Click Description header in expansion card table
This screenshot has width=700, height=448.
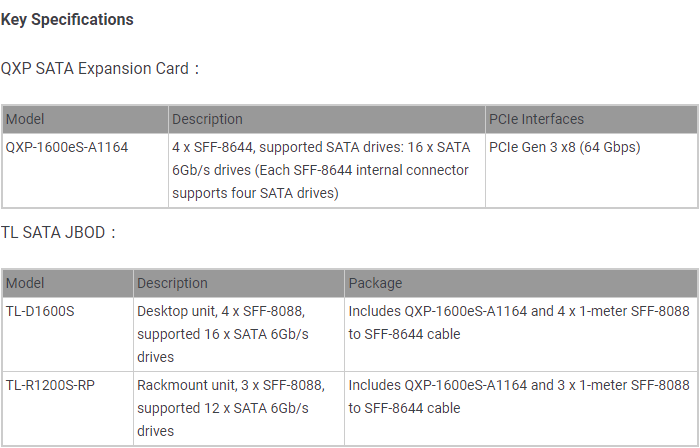click(x=207, y=119)
